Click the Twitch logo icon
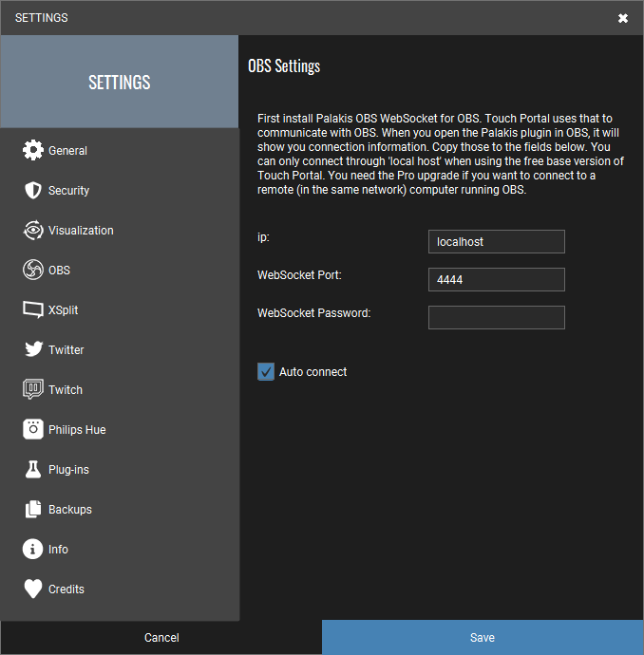Screen dimensions: 644x655 click(x=33, y=389)
